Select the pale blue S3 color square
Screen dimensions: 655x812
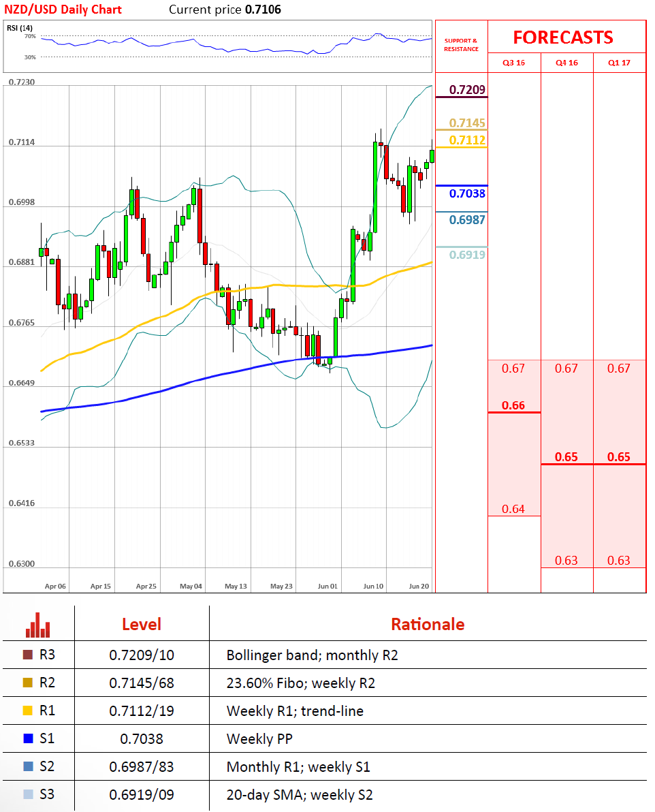(x=28, y=795)
